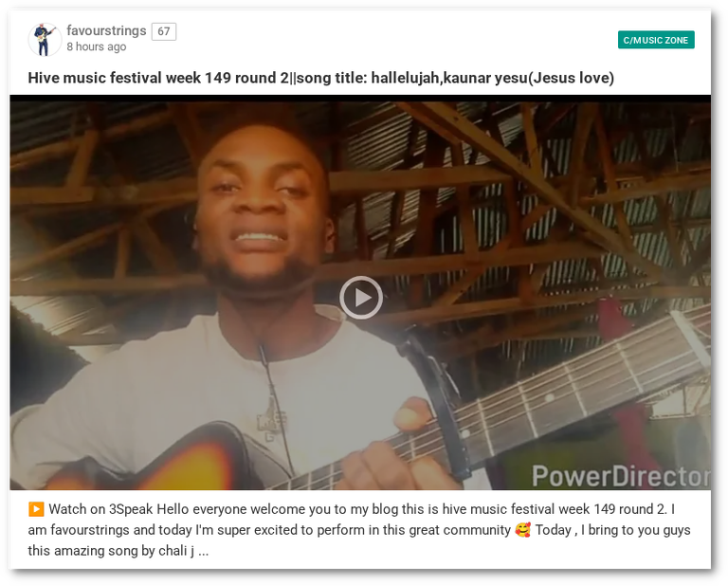This screenshot has width=728, height=586.
Task: Open the post titled Hive music festival week 149
Action: [320, 78]
